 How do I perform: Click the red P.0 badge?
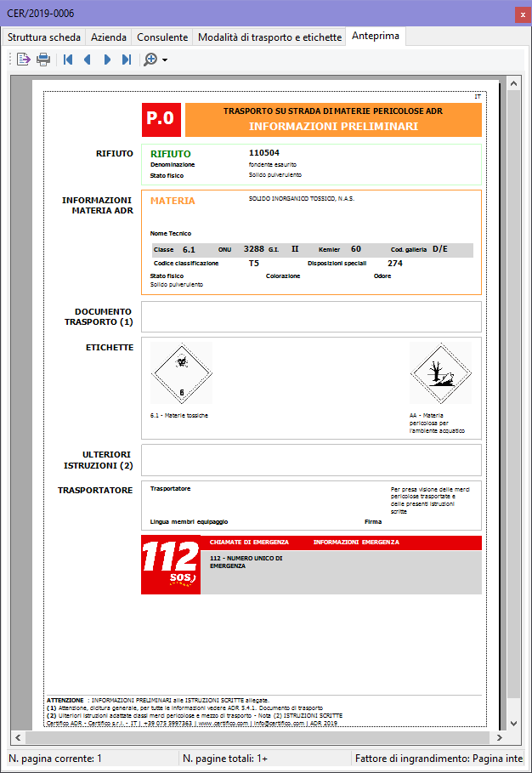[161, 119]
